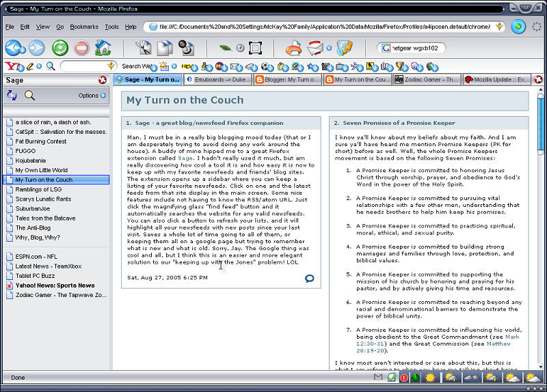The image size is (547, 392).
Task: Click the blue-box green checkmark status bar icon
Action: (x=392, y=378)
